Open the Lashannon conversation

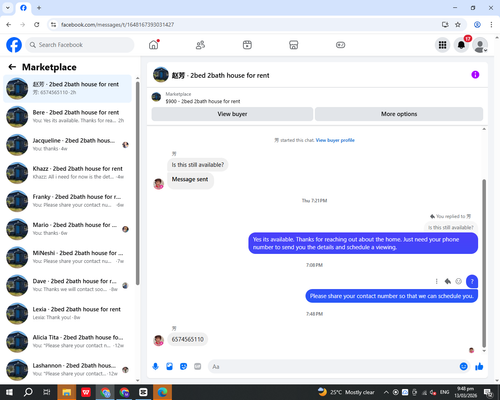click(x=67, y=370)
